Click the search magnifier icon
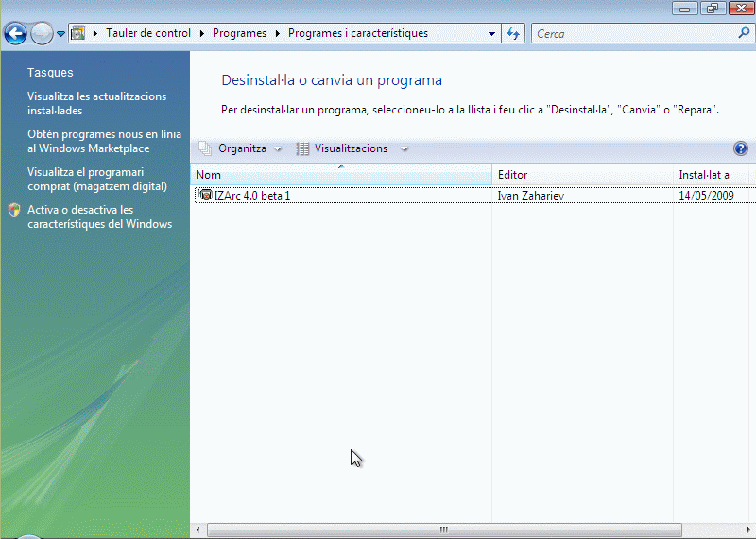The height and width of the screenshot is (539, 756). coord(744,33)
